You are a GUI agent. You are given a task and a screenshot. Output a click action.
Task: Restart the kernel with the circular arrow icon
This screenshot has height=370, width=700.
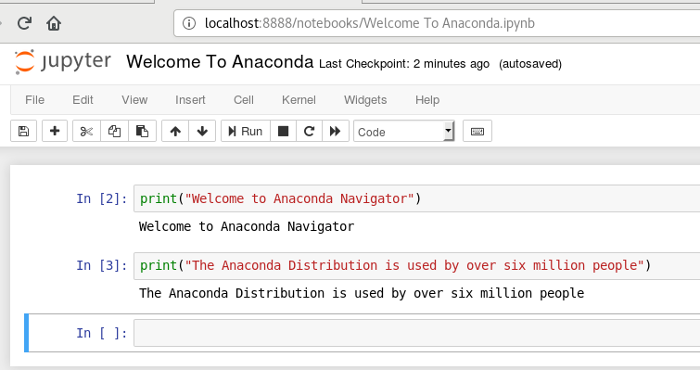(309, 131)
